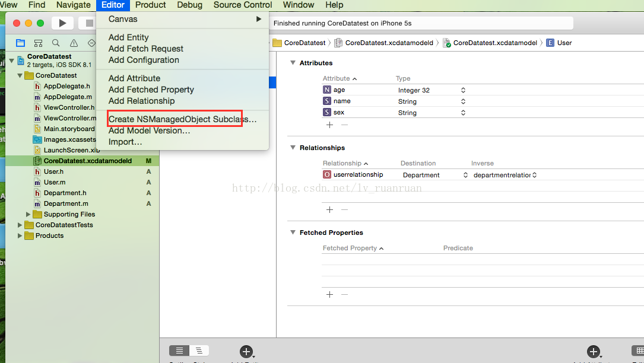Click Add Entity plus button at bottom

pos(246,351)
